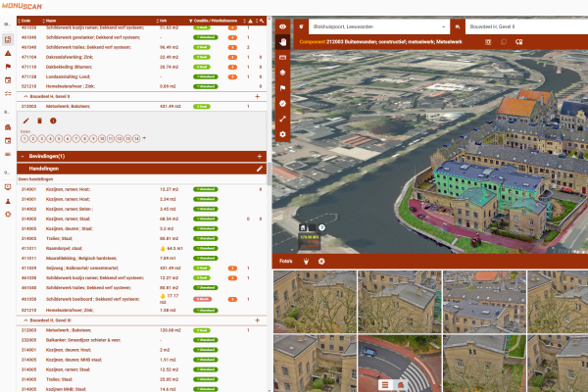The width and height of the screenshot is (588, 392).
Task: Sort by warning triangle column header
Action: pos(248,21)
